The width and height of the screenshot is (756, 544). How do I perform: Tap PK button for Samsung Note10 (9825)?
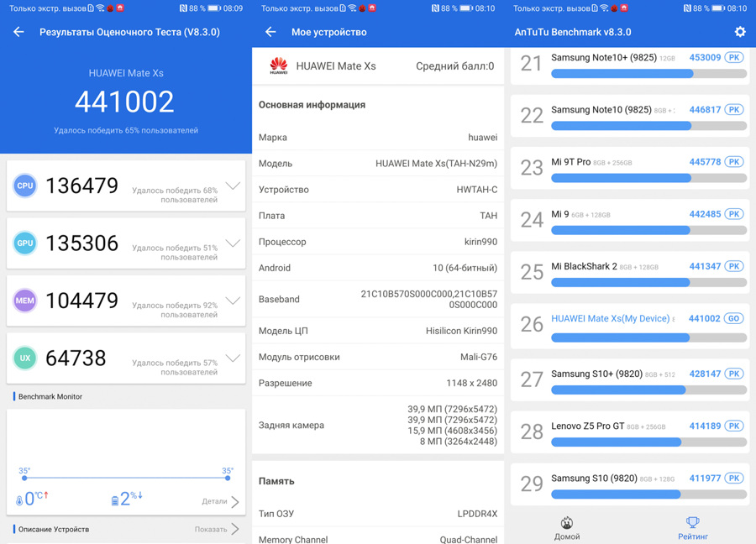pyautogui.click(x=734, y=110)
